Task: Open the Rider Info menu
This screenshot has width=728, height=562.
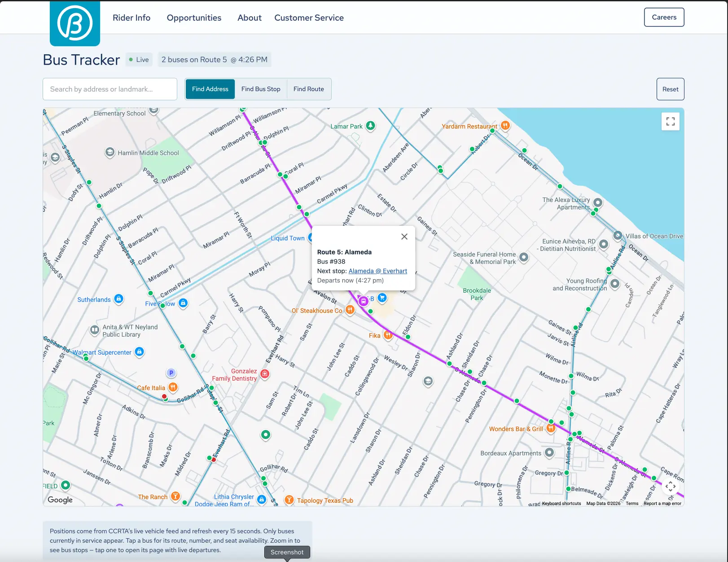Action: 132,18
